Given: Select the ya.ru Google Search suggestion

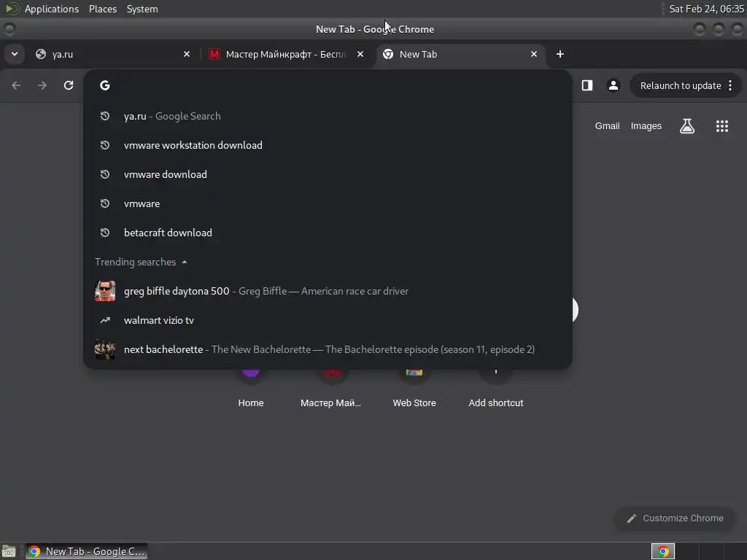Looking at the screenshot, I should pyautogui.click(x=328, y=116).
